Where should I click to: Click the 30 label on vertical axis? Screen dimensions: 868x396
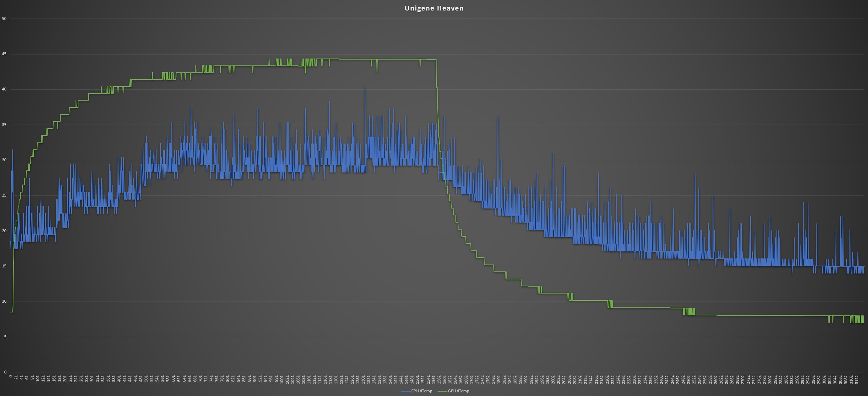(x=4, y=160)
